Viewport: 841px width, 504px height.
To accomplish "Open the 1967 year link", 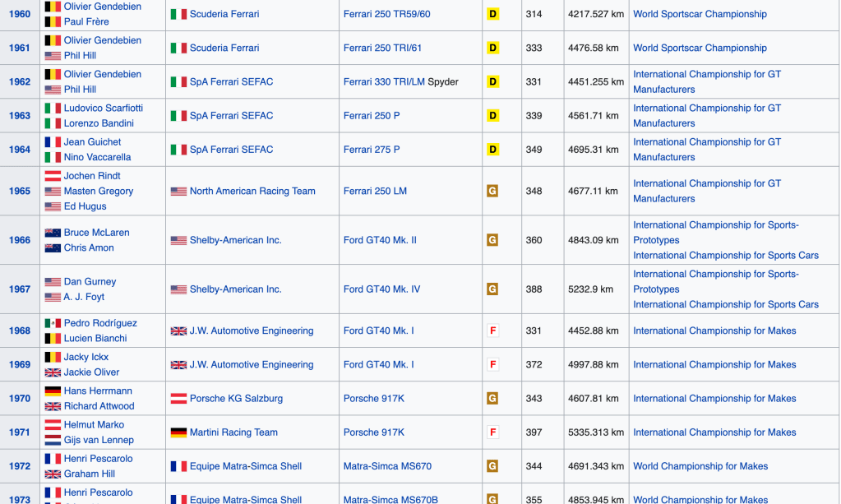I will (x=20, y=289).
